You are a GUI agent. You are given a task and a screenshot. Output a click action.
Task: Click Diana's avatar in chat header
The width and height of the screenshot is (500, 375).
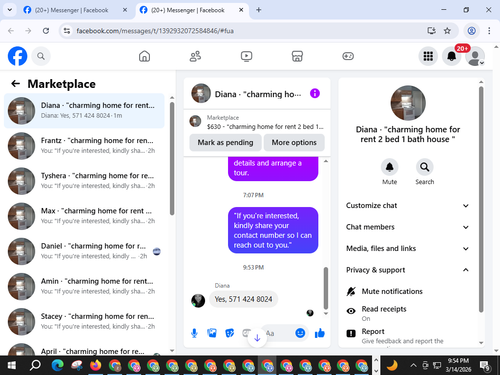201,93
